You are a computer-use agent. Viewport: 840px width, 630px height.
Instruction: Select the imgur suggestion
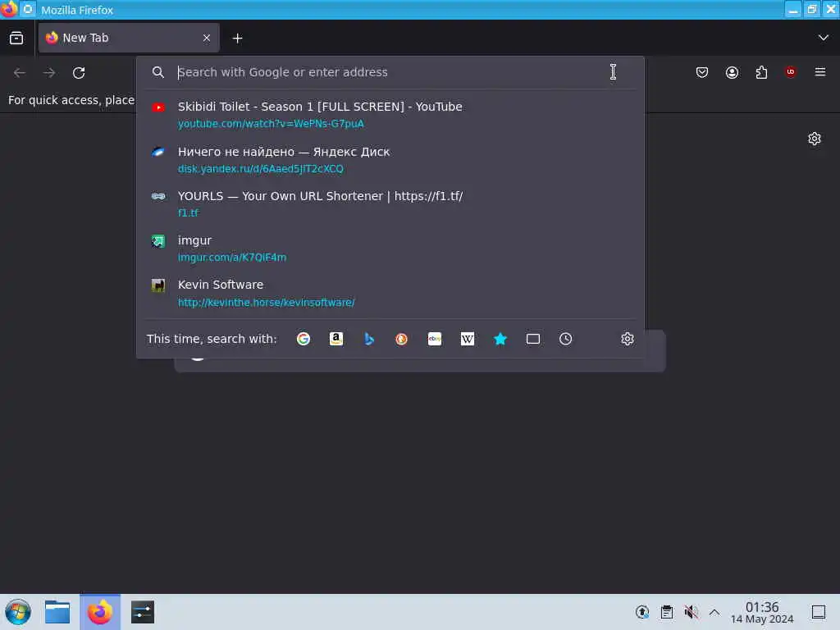[390, 249]
